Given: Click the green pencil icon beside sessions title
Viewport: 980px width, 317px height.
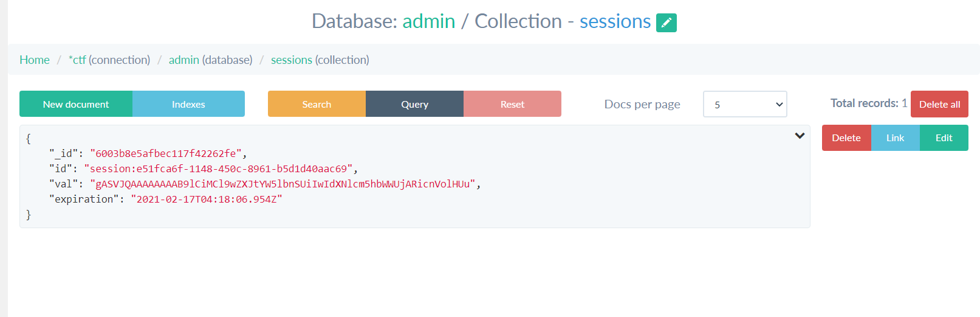Looking at the screenshot, I should (666, 23).
